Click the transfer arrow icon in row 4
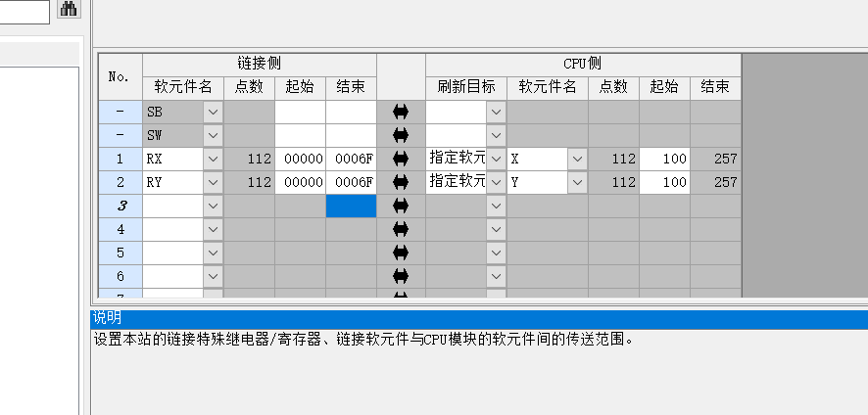The height and width of the screenshot is (415, 868). click(x=400, y=229)
